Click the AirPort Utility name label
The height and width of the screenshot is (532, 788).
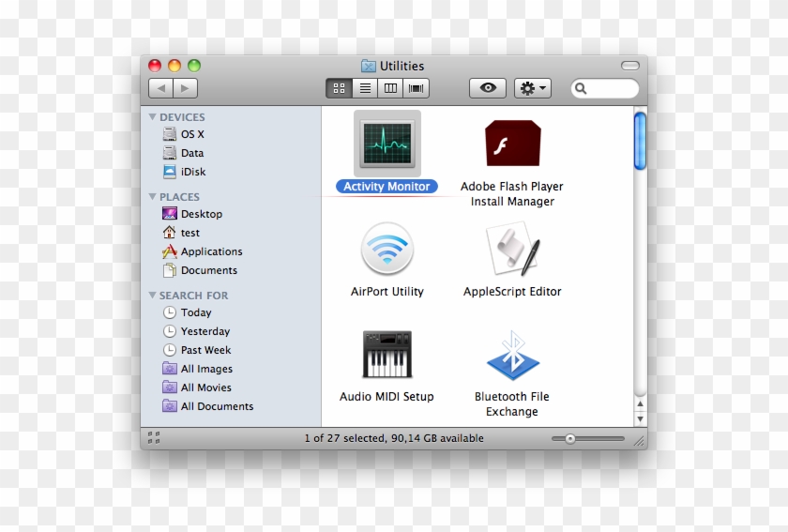tap(386, 292)
